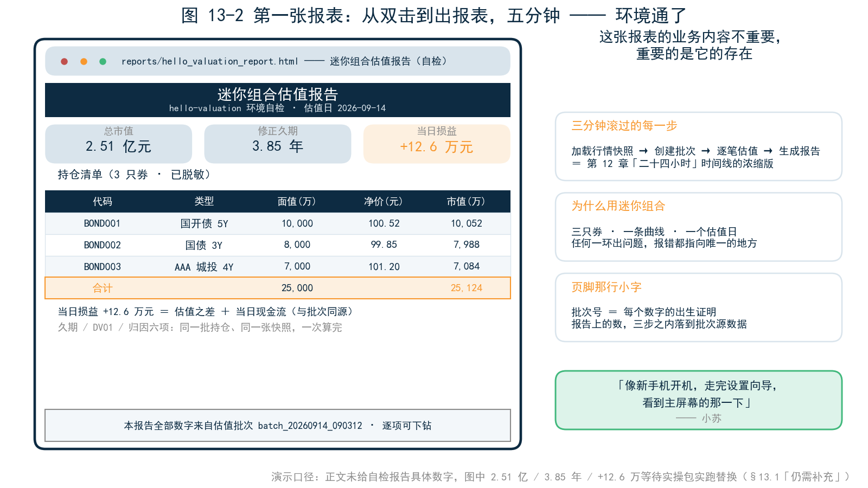Click the 加载行情快照 step text
Screen dimensions: 868x488
[x=602, y=151]
